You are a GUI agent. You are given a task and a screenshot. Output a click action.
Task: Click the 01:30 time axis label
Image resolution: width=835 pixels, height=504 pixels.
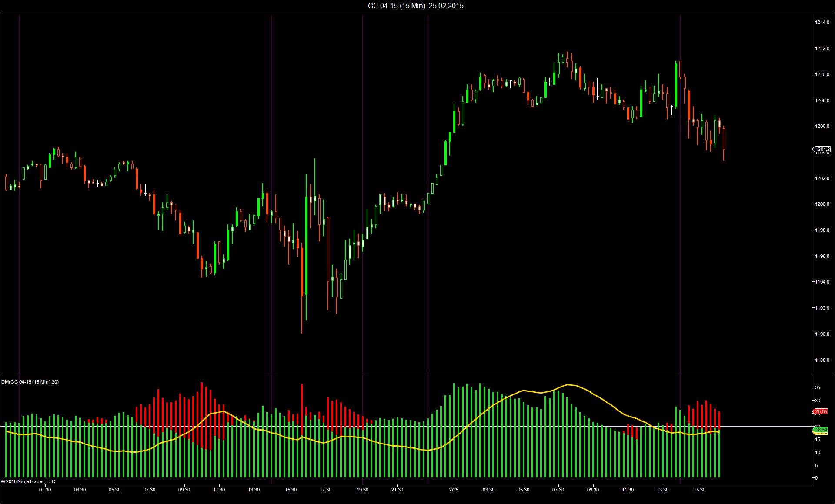tap(45, 490)
